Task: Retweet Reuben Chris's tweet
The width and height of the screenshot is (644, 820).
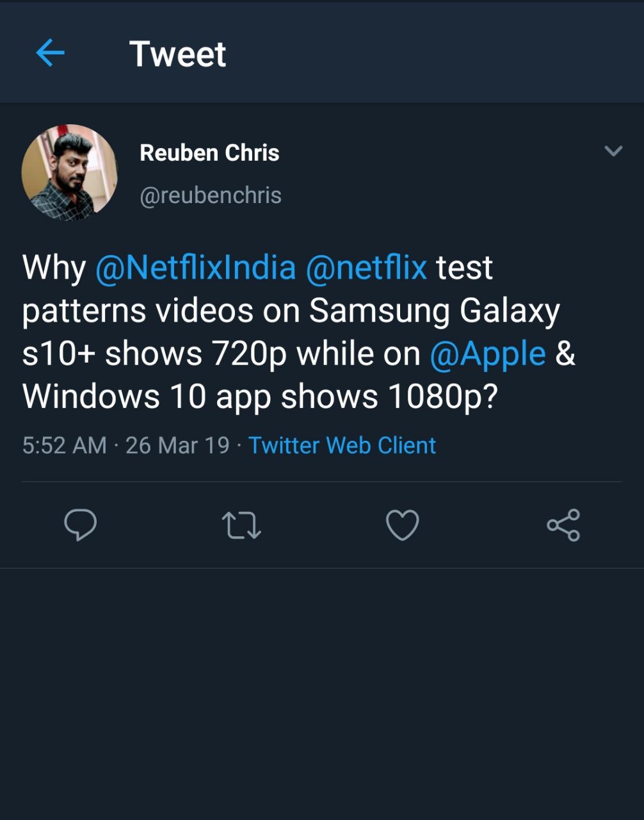Action: 241,525
